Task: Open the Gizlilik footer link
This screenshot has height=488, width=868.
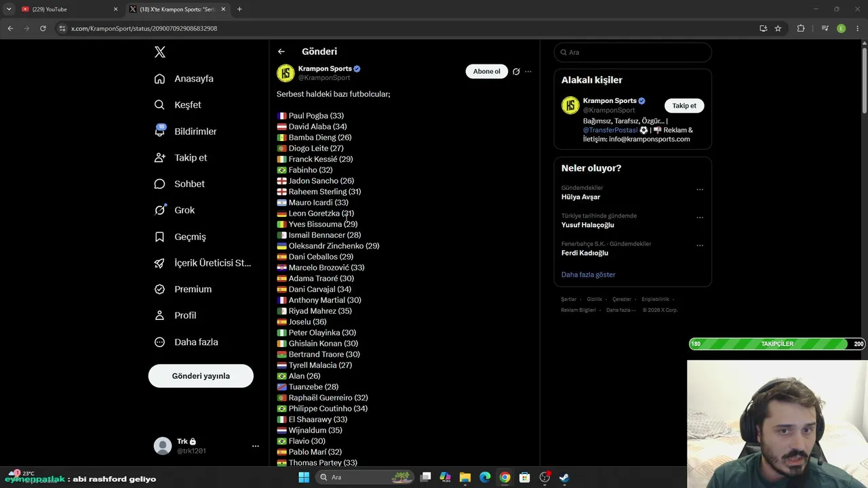Action: 594,299
